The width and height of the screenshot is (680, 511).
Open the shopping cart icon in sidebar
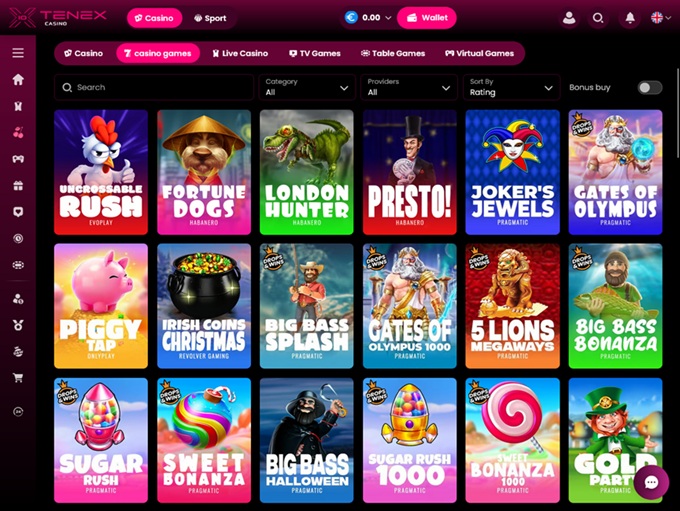pos(18,378)
